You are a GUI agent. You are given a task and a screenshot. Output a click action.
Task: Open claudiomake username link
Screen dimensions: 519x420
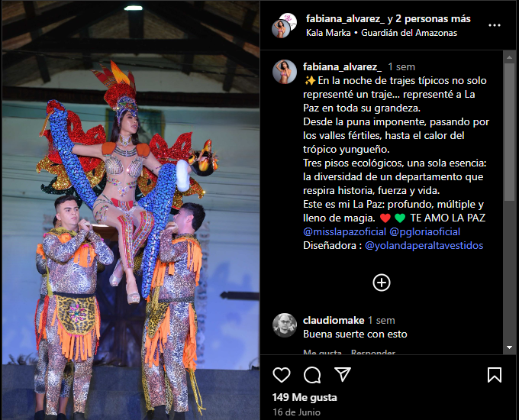pos(334,320)
